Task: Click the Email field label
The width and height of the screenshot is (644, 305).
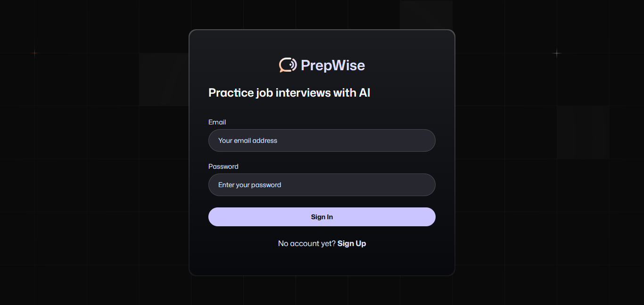Action: [217, 122]
